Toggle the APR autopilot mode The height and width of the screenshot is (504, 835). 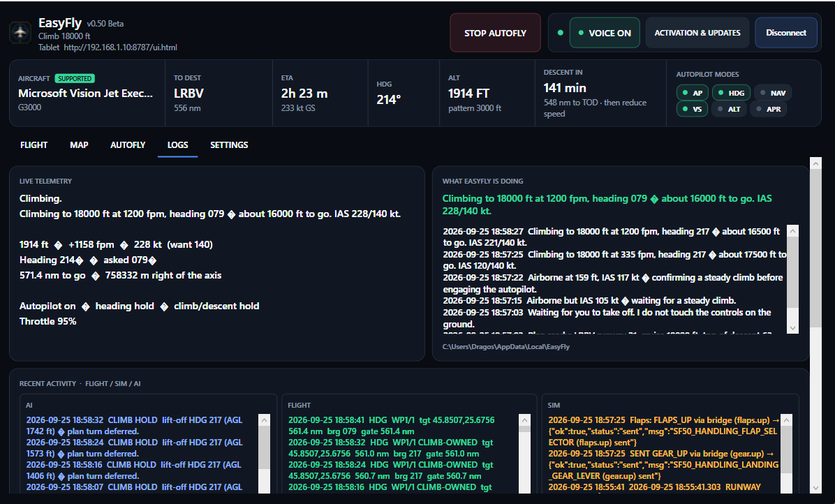pos(769,109)
